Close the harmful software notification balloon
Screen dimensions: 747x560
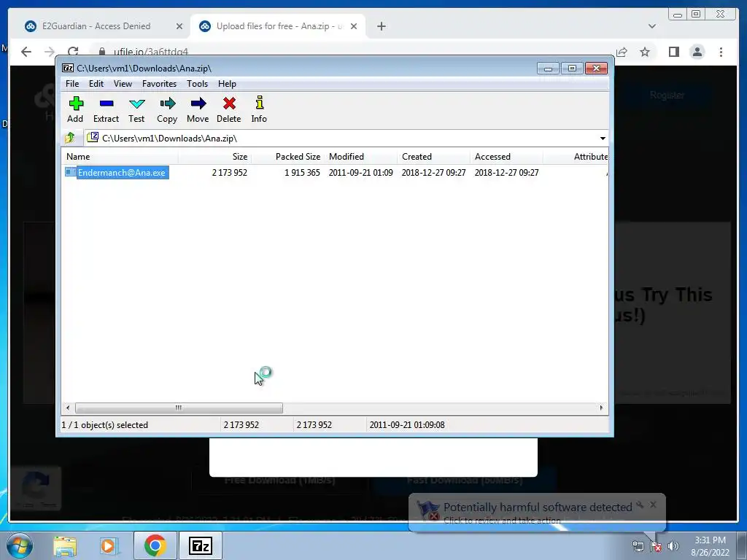coord(653,504)
